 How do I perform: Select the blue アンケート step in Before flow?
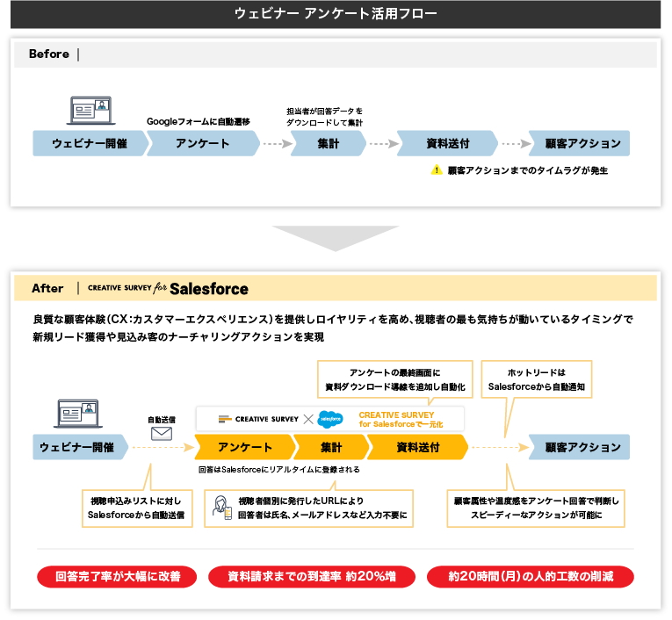pyautogui.click(x=203, y=143)
